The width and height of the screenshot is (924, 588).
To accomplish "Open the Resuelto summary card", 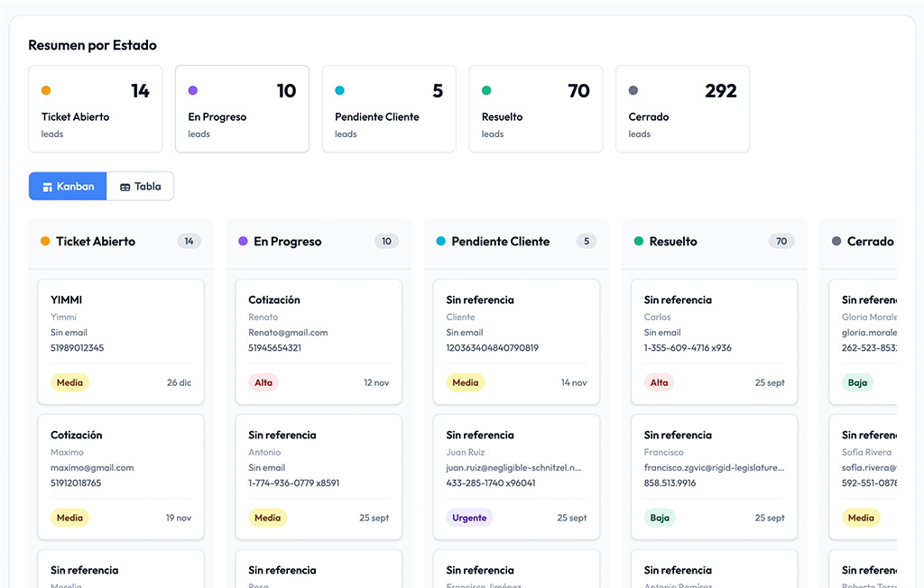I will click(x=535, y=109).
